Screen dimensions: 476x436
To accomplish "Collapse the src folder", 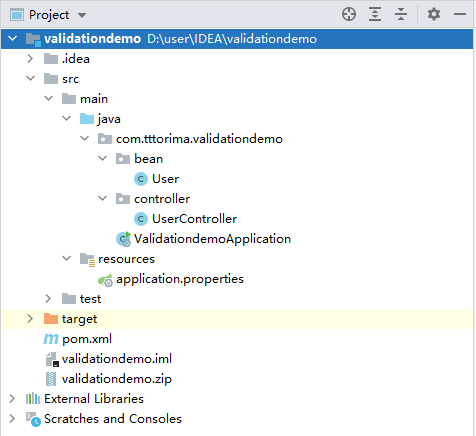I will click(31, 79).
